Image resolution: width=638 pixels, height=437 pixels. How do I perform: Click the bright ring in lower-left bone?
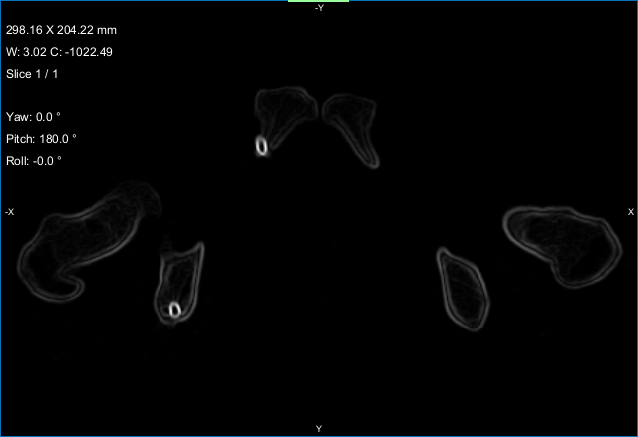click(175, 311)
